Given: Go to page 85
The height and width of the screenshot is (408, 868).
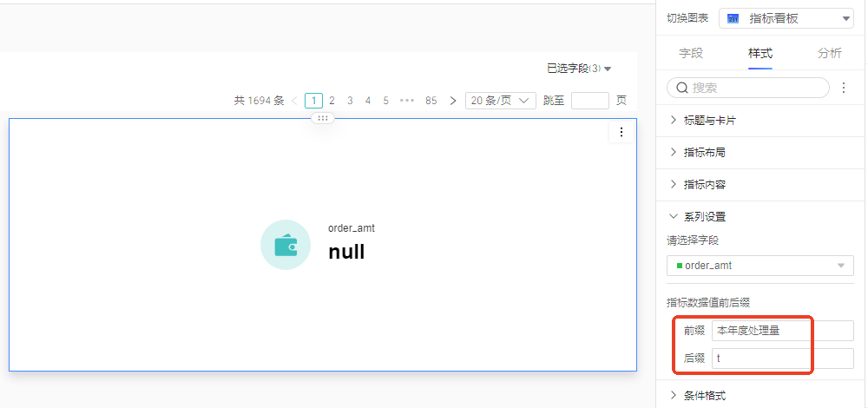Looking at the screenshot, I should [431, 101].
